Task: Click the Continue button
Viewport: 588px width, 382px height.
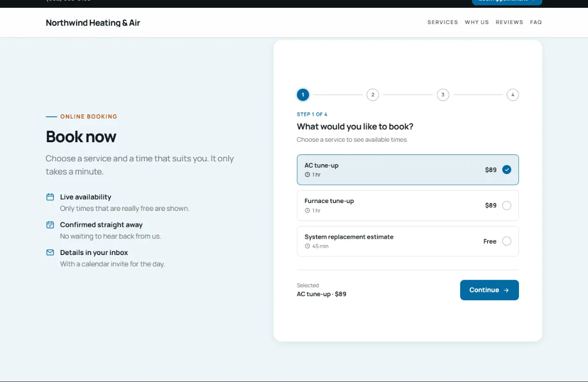Action: [490, 290]
